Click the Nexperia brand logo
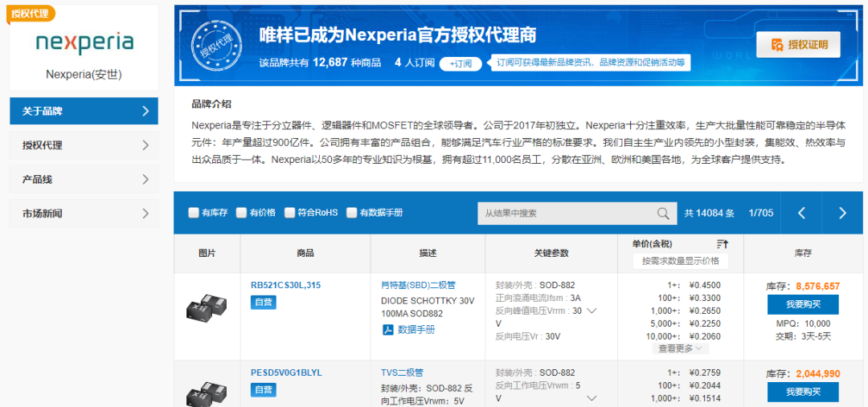This screenshot has width=868, height=407. pyautogui.click(x=84, y=43)
